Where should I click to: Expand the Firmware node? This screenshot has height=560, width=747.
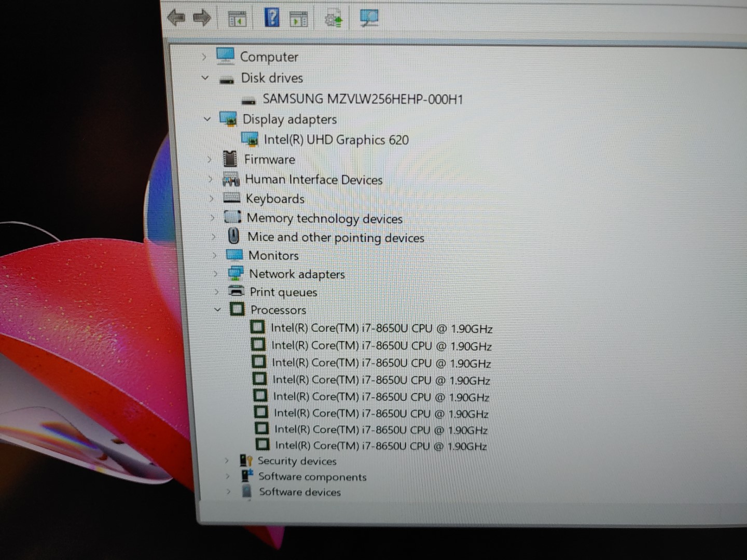coord(210,160)
